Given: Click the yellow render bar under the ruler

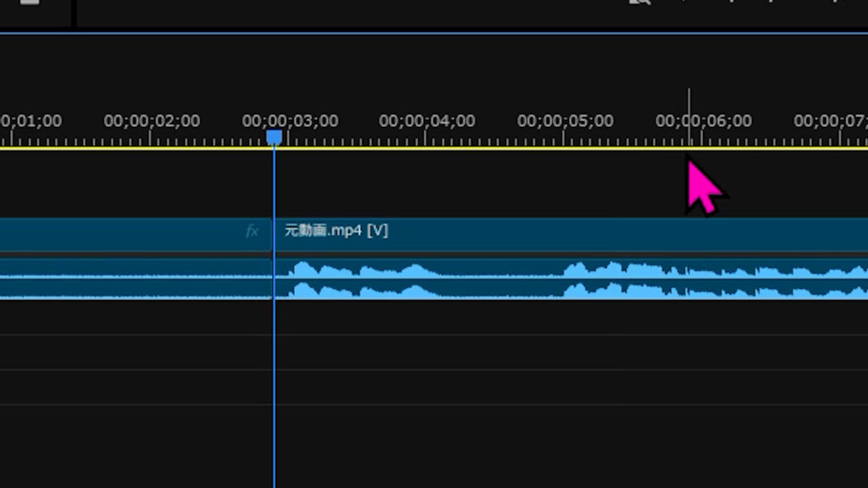Looking at the screenshot, I should pyautogui.click(x=509, y=148).
